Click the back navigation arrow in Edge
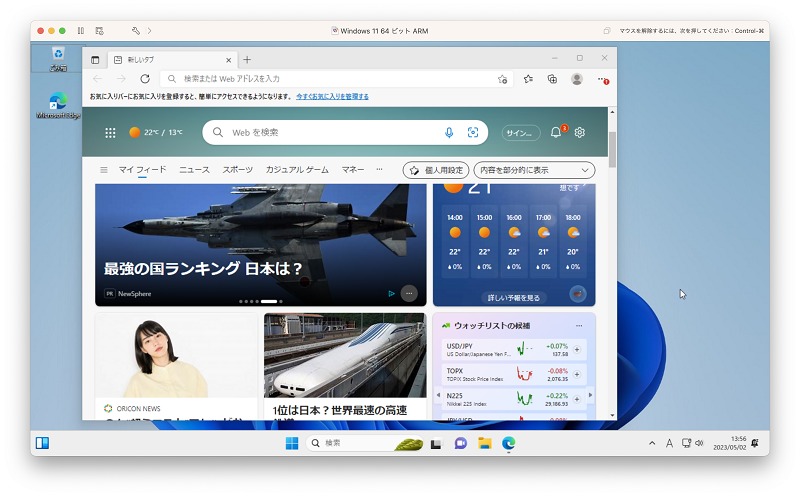The image size is (800, 496). [x=97, y=79]
